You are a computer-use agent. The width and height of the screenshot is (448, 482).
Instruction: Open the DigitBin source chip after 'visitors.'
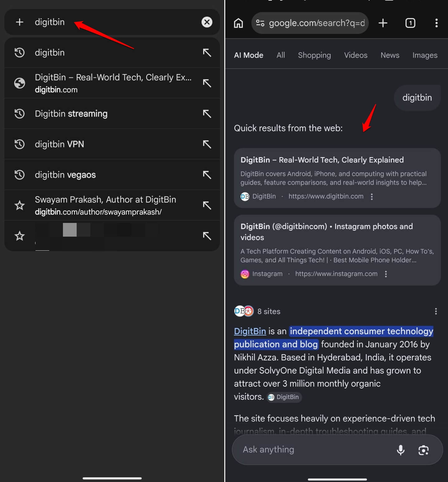coord(284,397)
